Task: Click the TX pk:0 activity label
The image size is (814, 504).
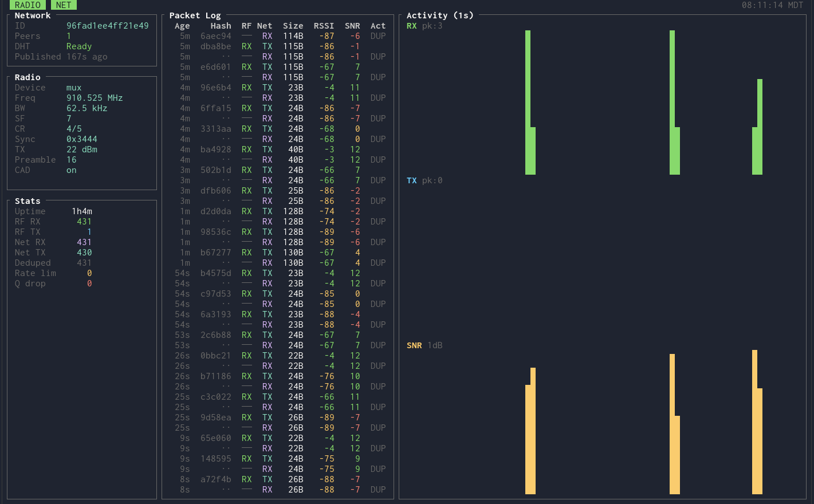Action: pos(424,180)
